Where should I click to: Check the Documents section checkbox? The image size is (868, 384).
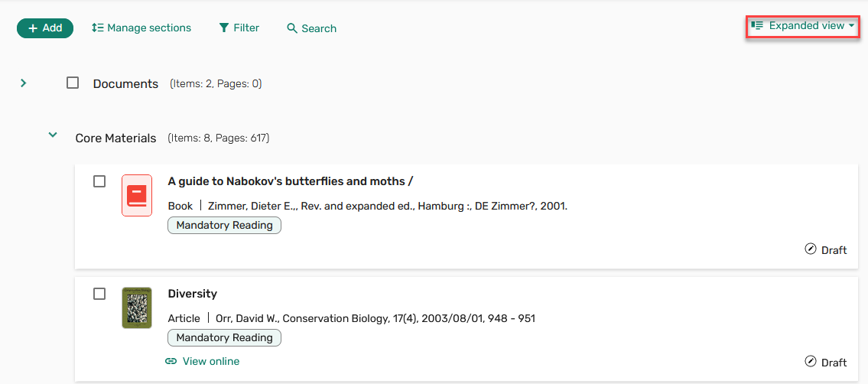click(x=73, y=83)
